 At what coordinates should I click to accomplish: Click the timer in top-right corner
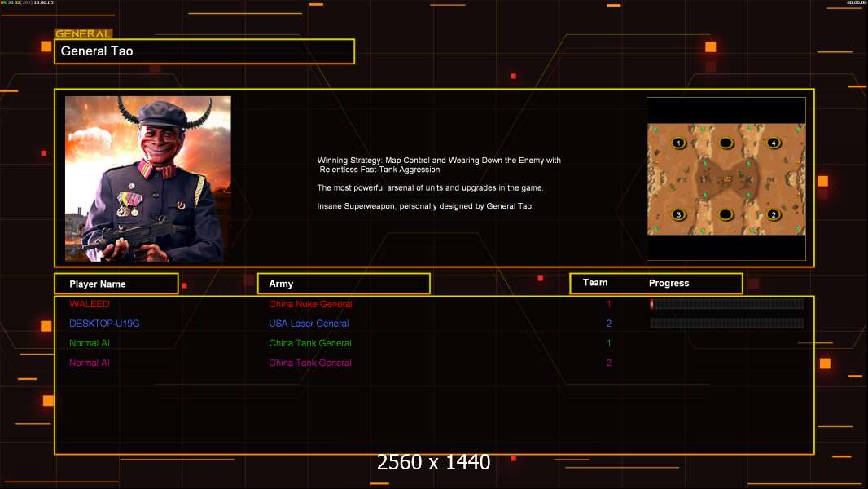coord(856,2)
